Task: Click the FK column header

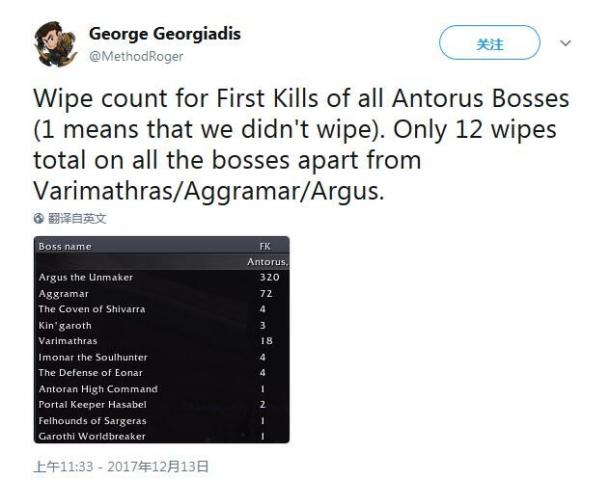Action: tap(265, 246)
